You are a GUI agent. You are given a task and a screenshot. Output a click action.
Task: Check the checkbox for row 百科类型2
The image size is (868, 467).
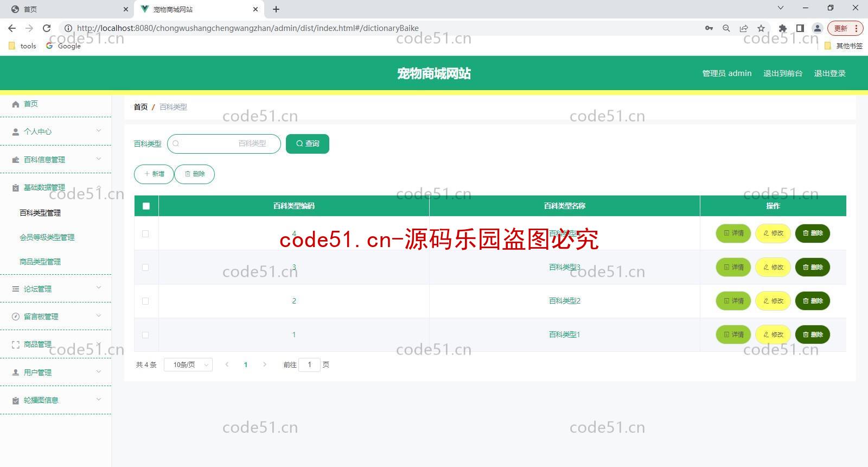tap(145, 301)
